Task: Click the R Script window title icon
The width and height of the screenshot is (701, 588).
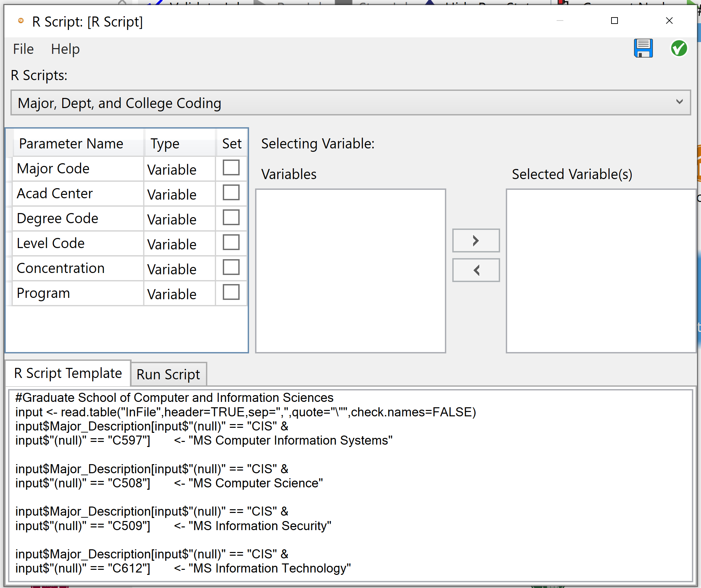Action: pos(21,21)
